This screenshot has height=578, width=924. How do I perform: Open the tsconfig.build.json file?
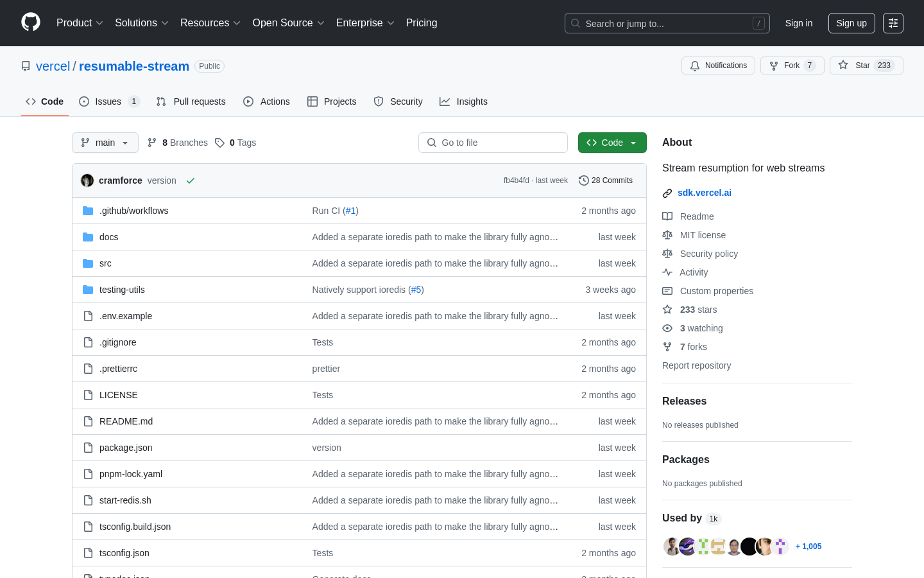pyautogui.click(x=135, y=527)
